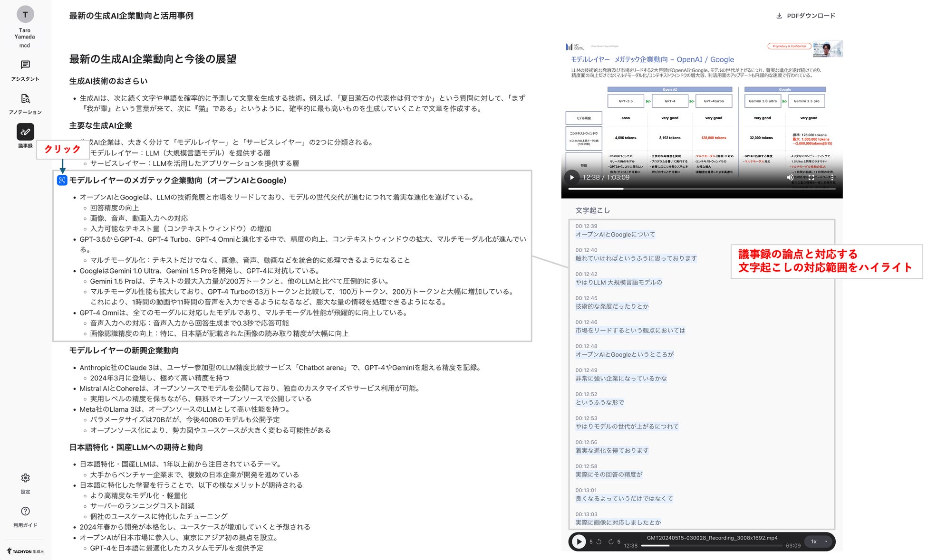Rewind 5 seconds in audio bar

click(x=599, y=541)
